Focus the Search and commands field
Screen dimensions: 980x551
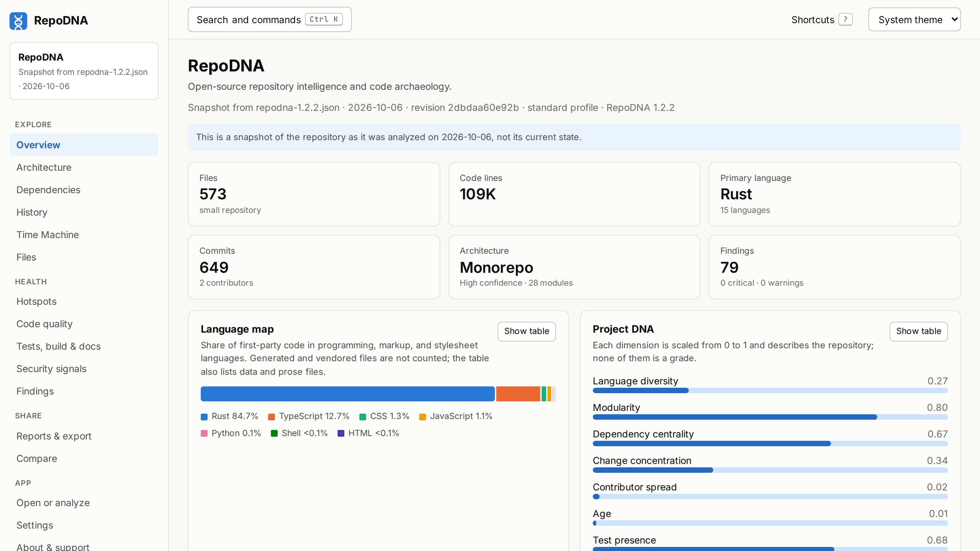pos(269,19)
